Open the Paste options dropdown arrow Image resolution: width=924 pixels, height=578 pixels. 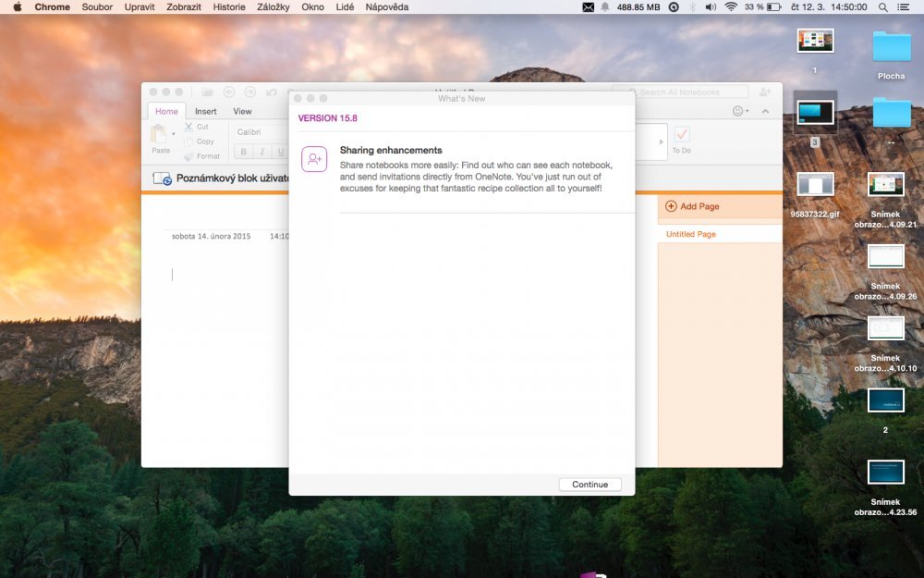[174, 134]
